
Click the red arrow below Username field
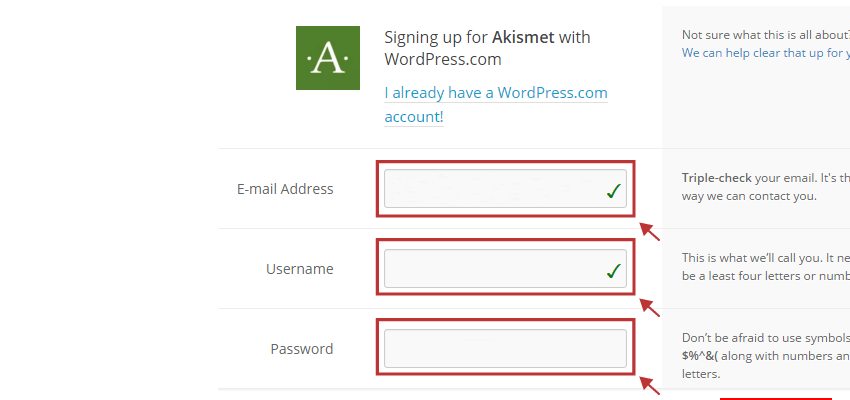(x=650, y=308)
